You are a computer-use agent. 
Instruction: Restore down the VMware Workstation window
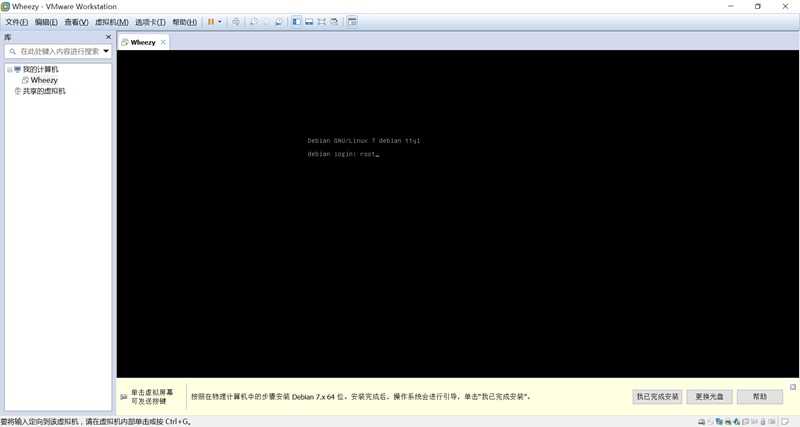[758, 6]
